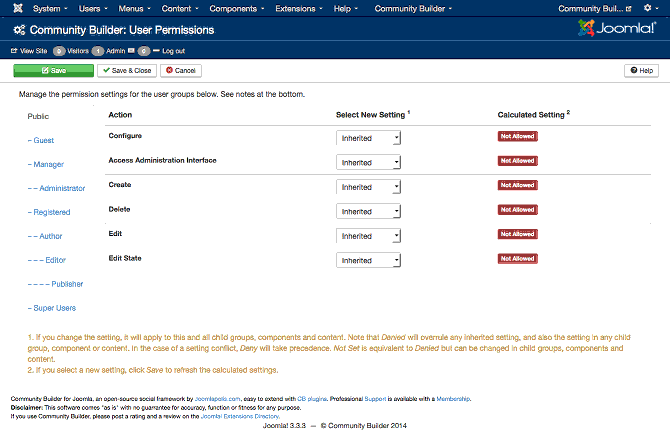Viewport: 670px width, 445px height.
Task: Click the 'Action' column header
Action: pyautogui.click(x=120, y=115)
